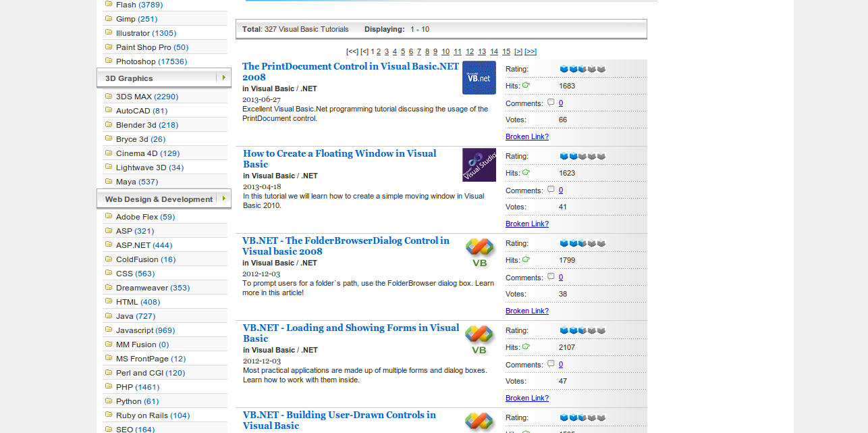868x433 pixels.
Task: Click the Visual Studio thumbnail image
Action: (479, 165)
